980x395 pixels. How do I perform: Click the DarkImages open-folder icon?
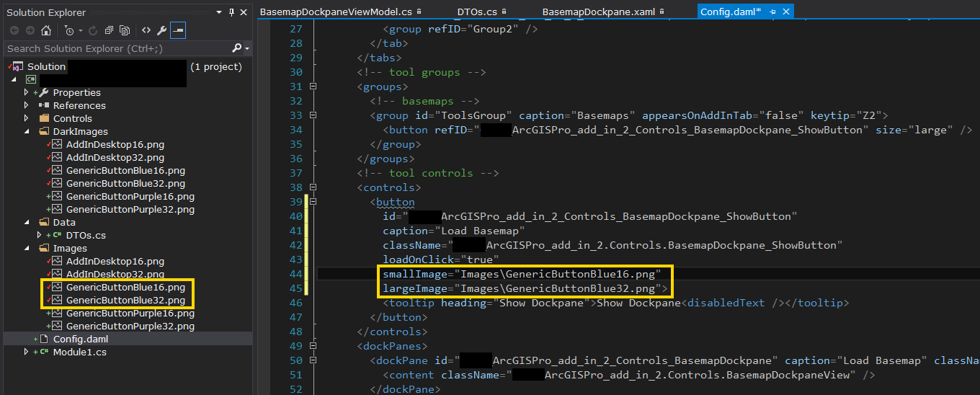pos(44,131)
